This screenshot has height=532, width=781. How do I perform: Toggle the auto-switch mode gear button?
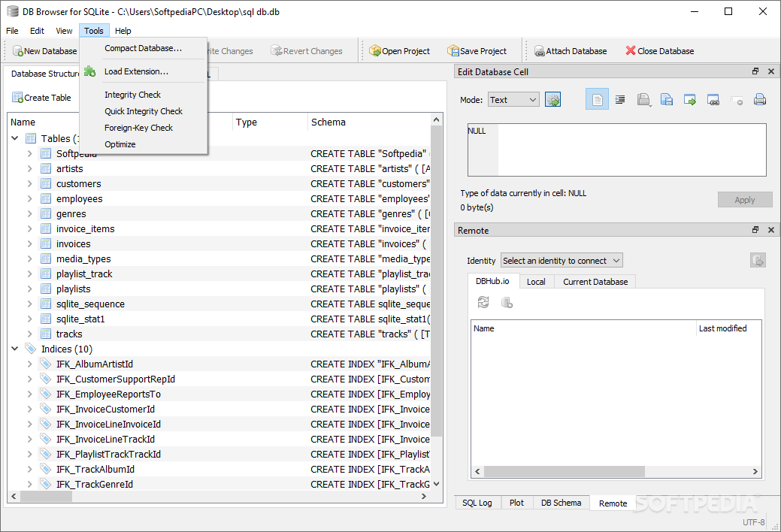553,100
